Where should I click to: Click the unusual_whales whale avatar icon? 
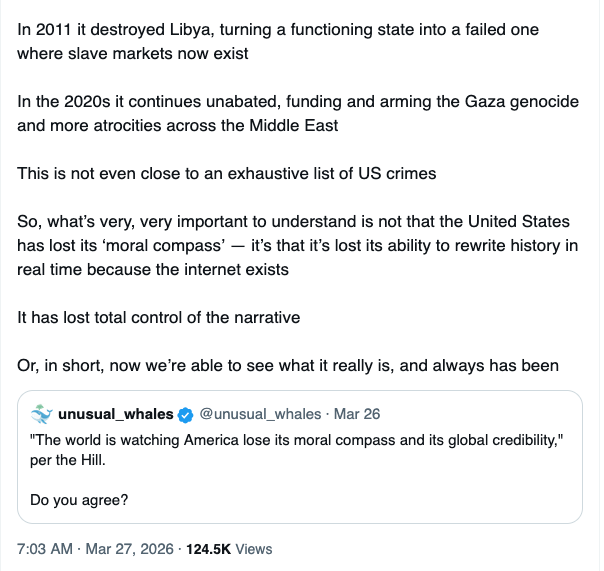tap(41, 414)
